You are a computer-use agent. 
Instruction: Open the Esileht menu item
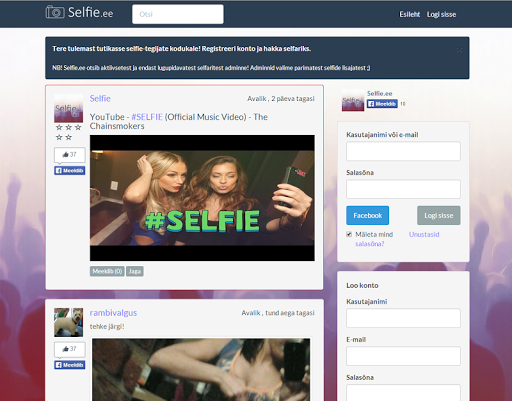pos(410,14)
